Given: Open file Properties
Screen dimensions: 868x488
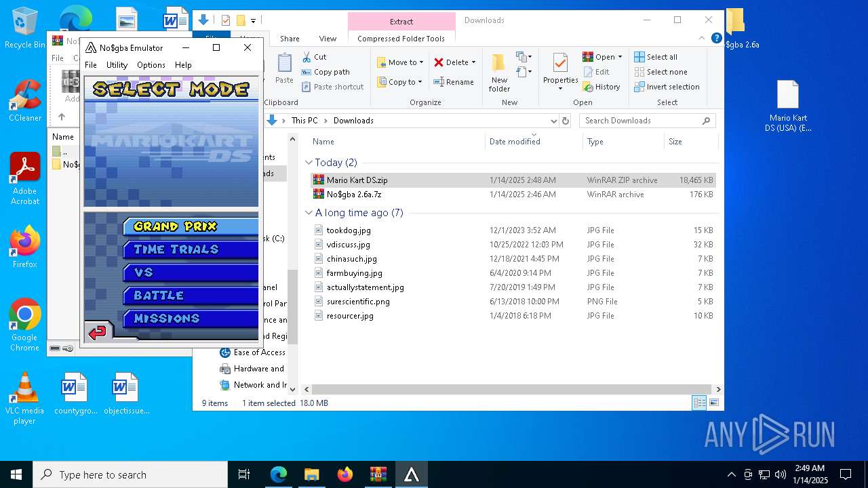Looking at the screenshot, I should coord(560,72).
